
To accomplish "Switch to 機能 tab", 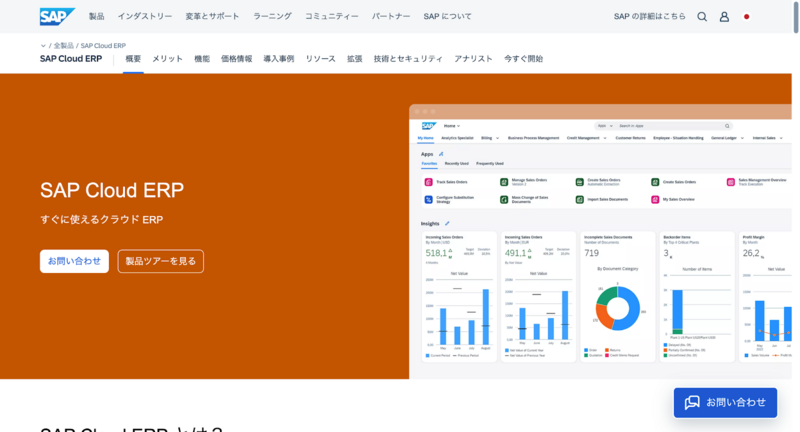I will [x=202, y=59].
